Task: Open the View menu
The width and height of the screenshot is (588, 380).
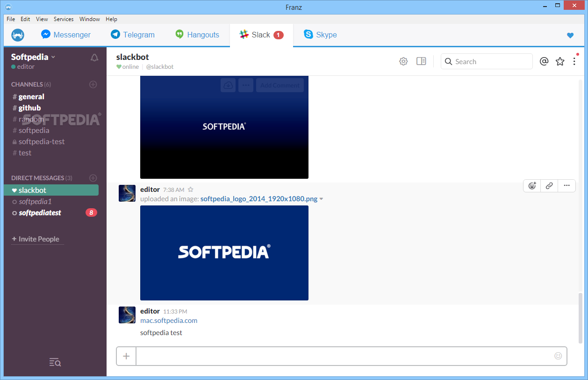Action: click(x=42, y=19)
